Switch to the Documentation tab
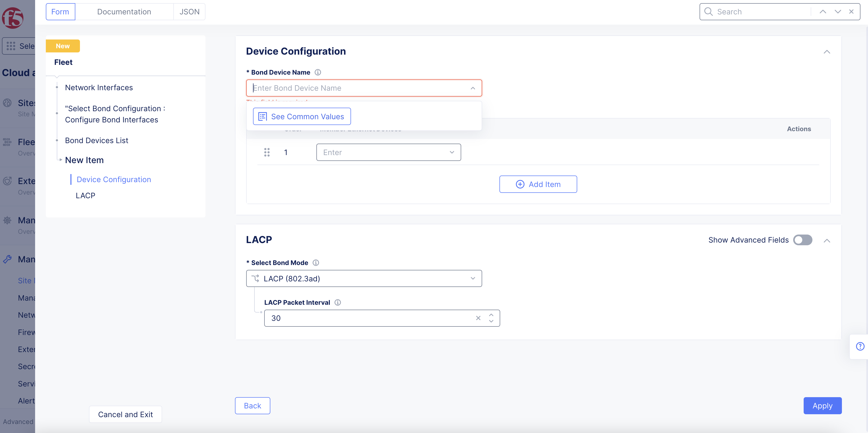 [124, 12]
